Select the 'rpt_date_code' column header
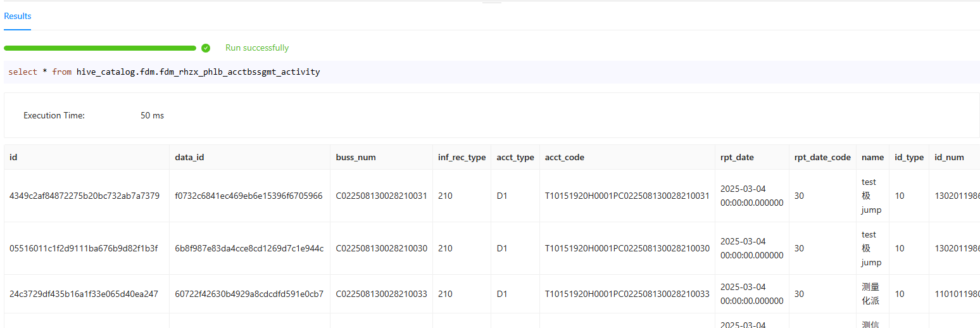The height and width of the screenshot is (328, 980). point(822,157)
